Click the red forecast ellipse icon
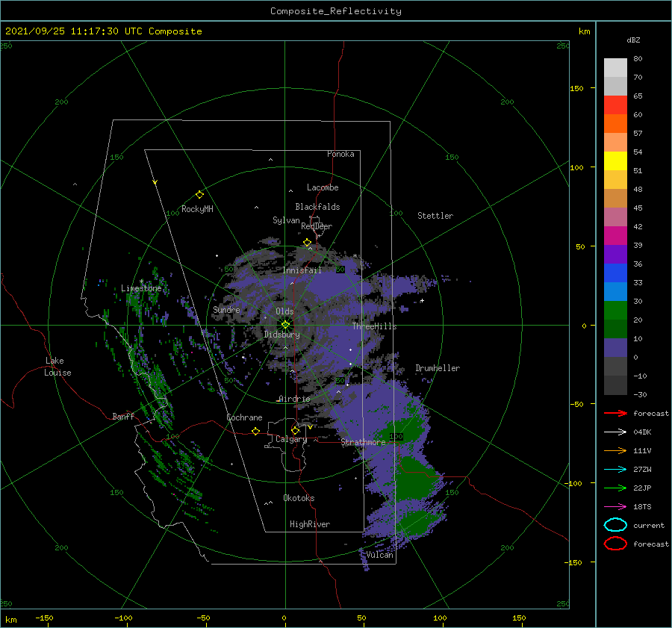 coord(615,544)
